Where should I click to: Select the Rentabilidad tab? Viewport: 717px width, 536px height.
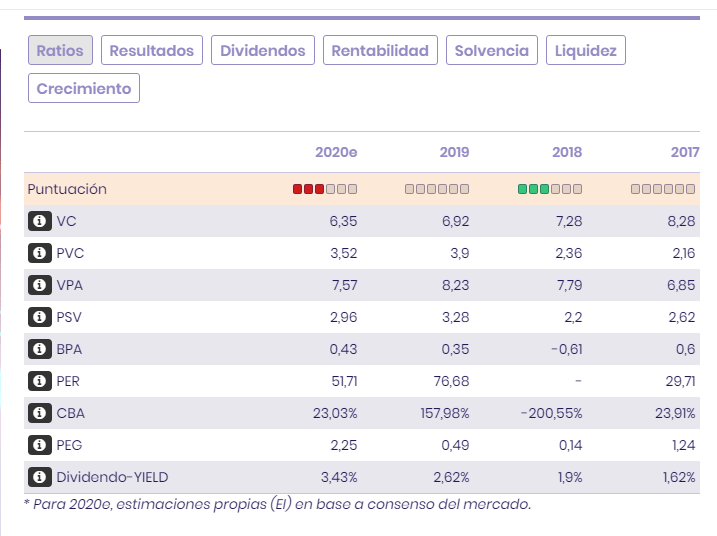click(380, 50)
